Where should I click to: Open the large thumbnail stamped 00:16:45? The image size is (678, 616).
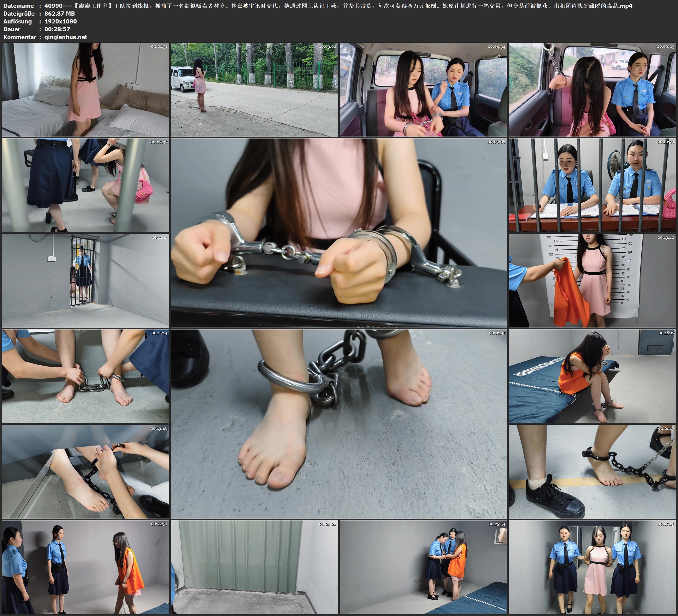(x=339, y=424)
